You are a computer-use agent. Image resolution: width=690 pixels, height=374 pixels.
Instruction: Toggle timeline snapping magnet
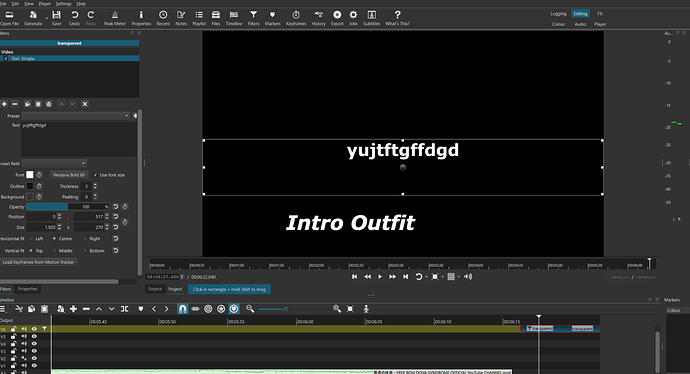tap(182, 309)
